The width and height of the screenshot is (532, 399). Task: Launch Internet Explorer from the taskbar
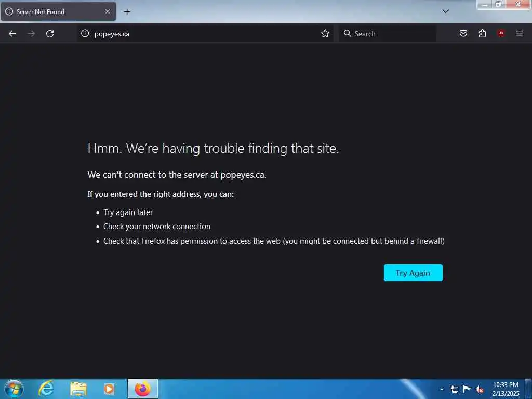pos(46,389)
